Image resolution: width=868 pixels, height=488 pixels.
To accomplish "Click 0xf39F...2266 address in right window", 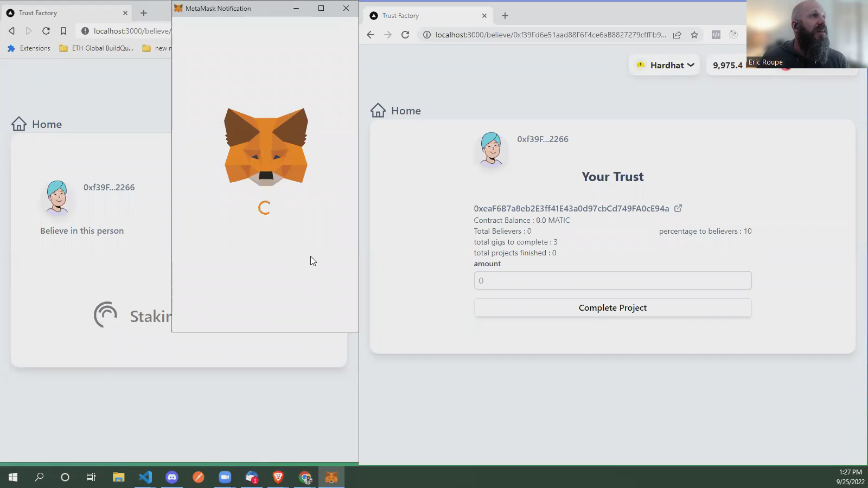I will click(x=542, y=139).
